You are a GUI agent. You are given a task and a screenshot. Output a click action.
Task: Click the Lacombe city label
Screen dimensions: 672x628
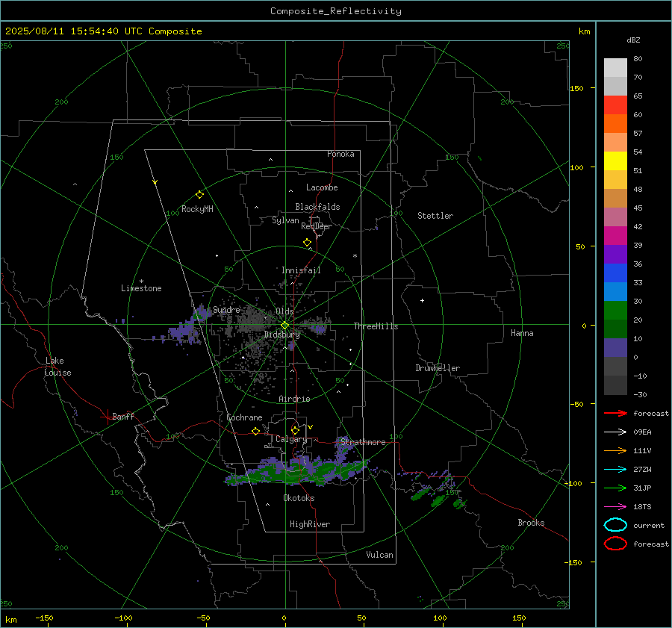coord(322,187)
